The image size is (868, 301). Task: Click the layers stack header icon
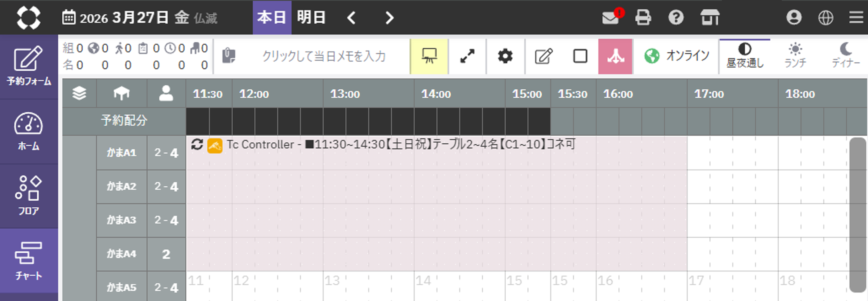click(x=79, y=93)
